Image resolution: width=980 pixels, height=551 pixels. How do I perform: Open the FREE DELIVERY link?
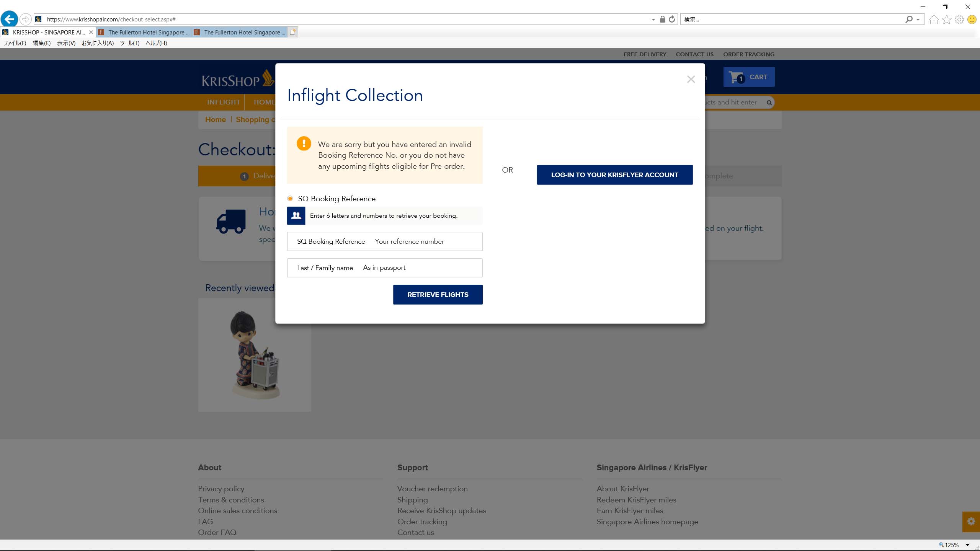(x=645, y=54)
